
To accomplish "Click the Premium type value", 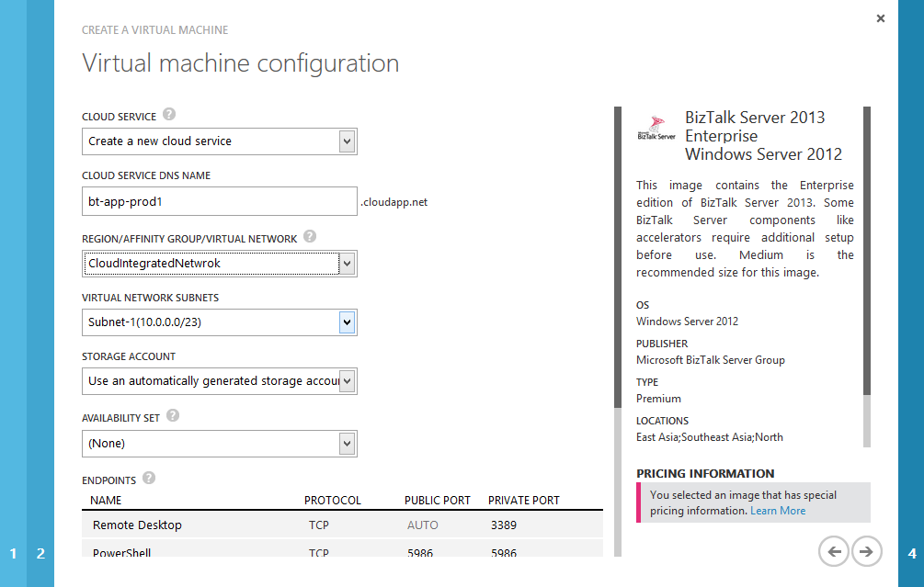I will coord(658,399).
